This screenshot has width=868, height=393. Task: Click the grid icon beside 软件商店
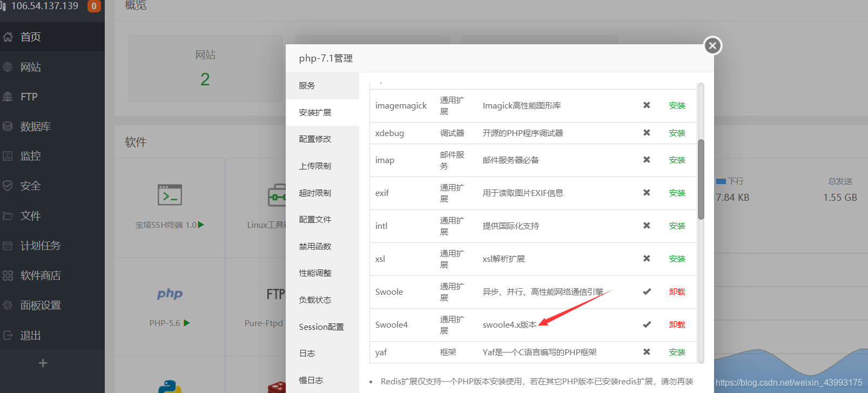click(8, 275)
